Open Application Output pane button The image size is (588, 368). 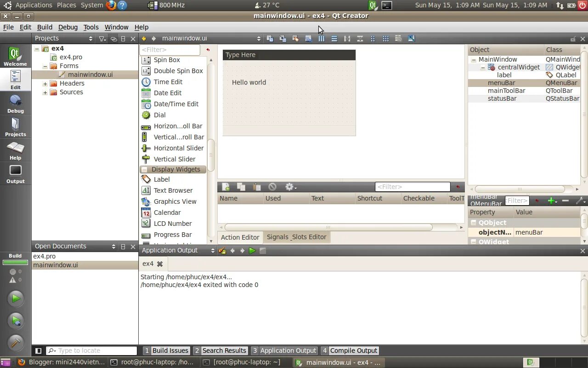284,351
